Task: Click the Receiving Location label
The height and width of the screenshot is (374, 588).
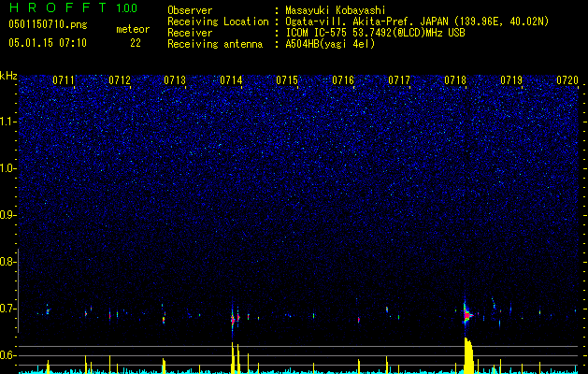Action: [x=218, y=22]
